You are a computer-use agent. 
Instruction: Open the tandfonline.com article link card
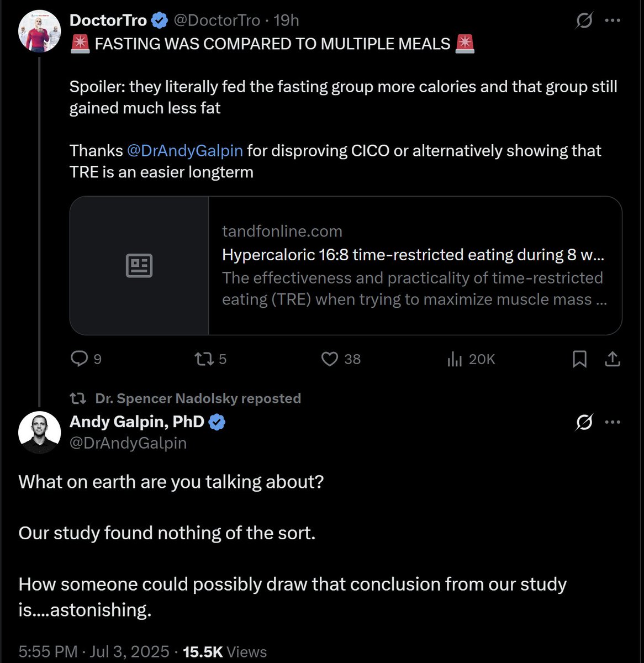(346, 265)
